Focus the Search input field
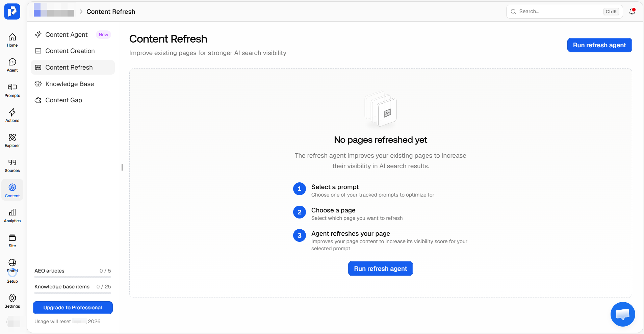The image size is (644, 334). coord(564,11)
